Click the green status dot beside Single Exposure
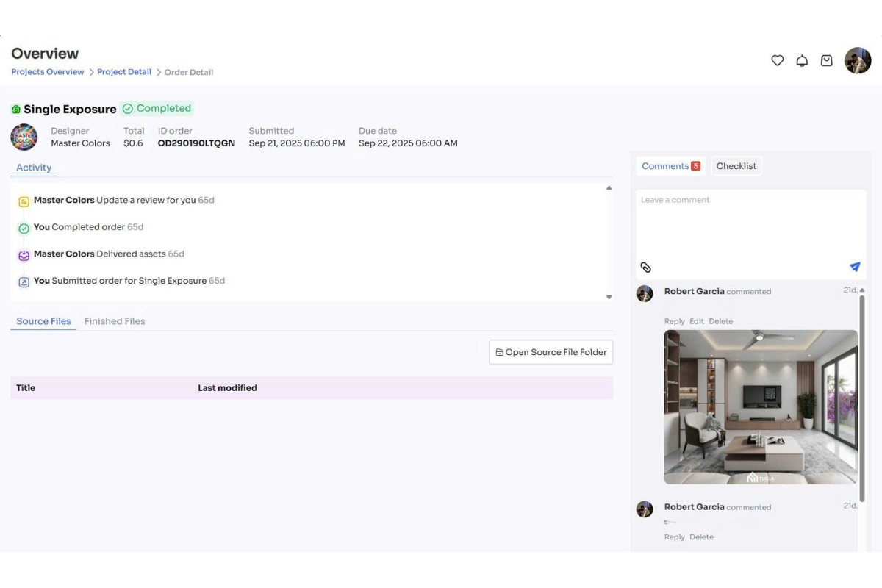Screen dimensions: 882x588 pyautogui.click(x=16, y=108)
